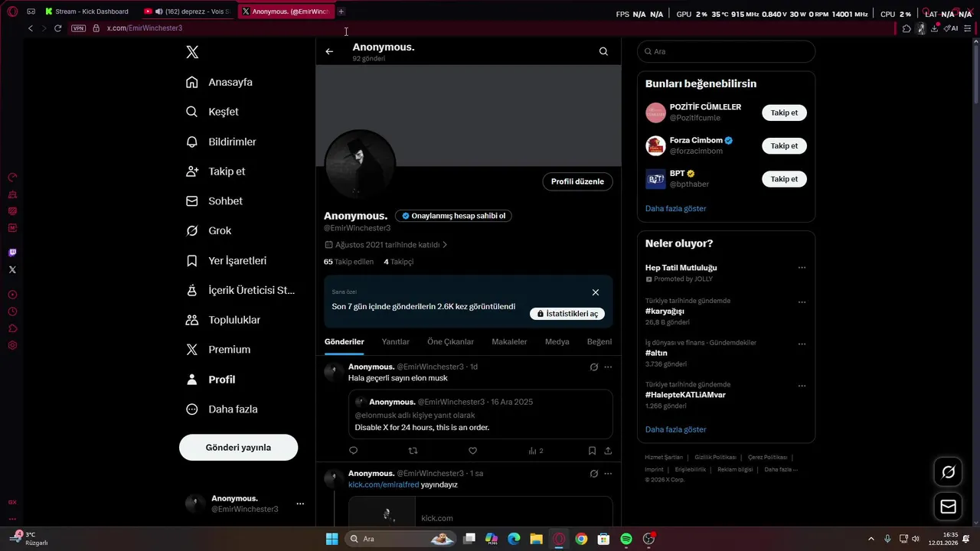Switch to the Yanıtlar tab
This screenshot has width=980, height=551.
coord(395,342)
